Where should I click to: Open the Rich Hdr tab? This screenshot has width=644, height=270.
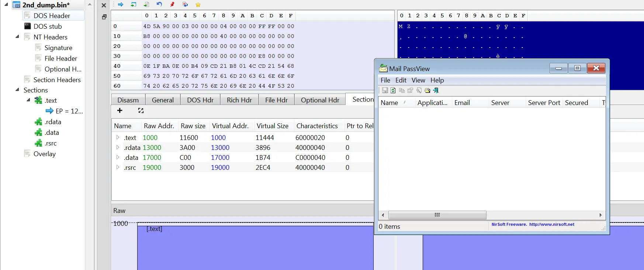(239, 100)
